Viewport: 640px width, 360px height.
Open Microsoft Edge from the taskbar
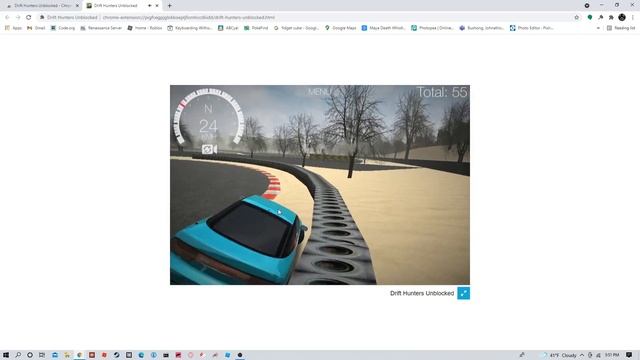[141, 355]
